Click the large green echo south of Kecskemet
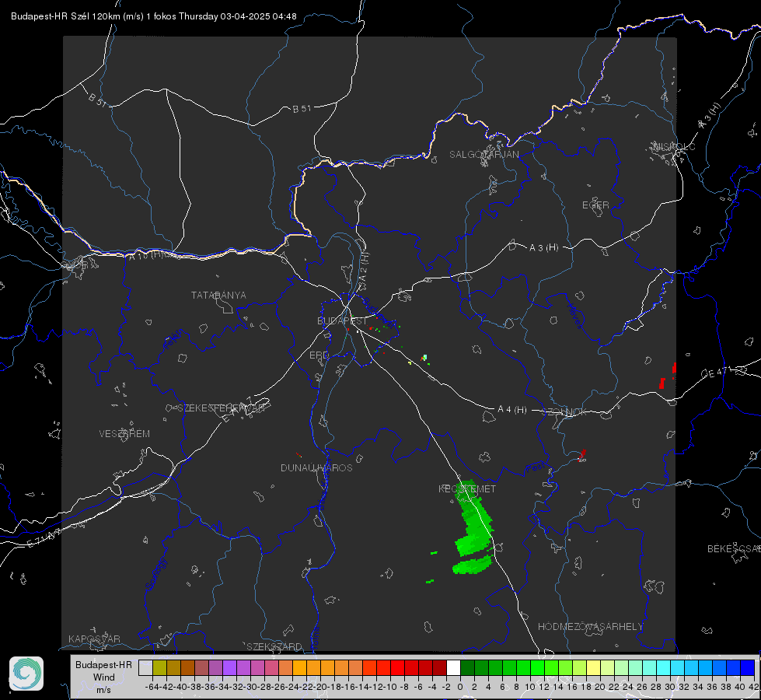Image resolution: width=761 pixels, height=700 pixels. (x=473, y=527)
